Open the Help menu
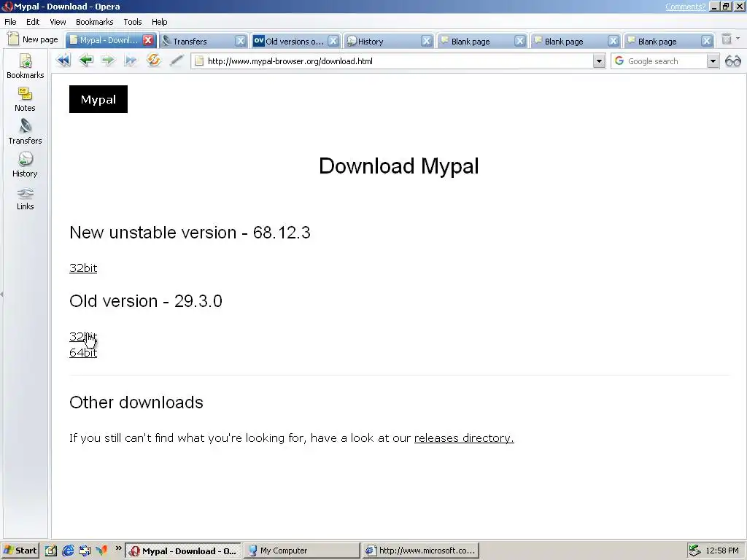The height and width of the screenshot is (560, 747). (159, 22)
